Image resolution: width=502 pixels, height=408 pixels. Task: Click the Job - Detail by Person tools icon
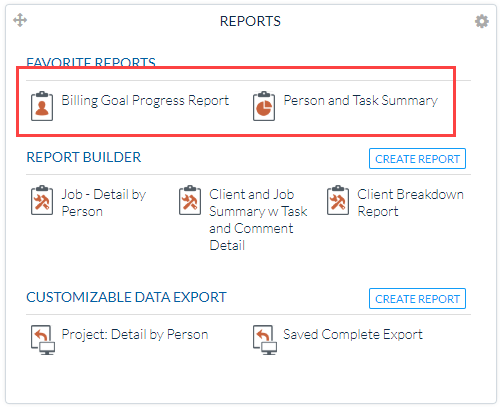click(x=42, y=200)
